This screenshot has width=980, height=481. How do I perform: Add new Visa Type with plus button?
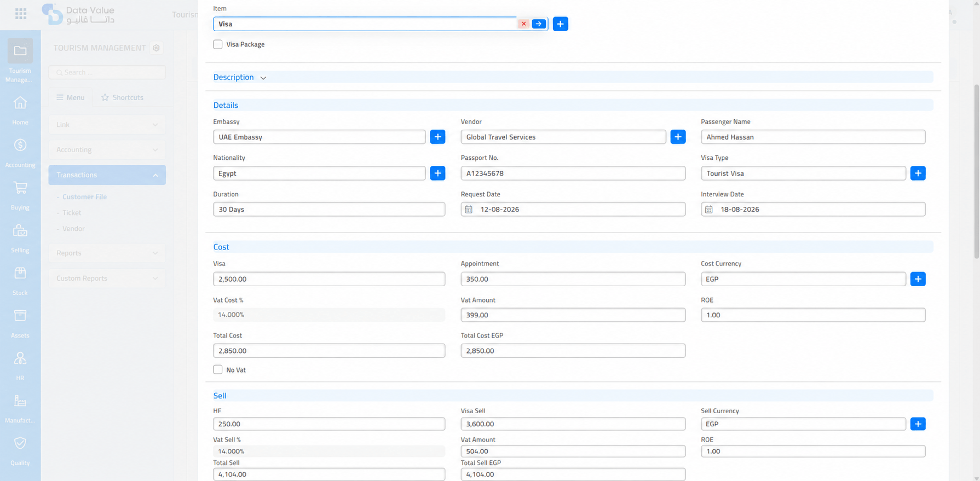[918, 173]
